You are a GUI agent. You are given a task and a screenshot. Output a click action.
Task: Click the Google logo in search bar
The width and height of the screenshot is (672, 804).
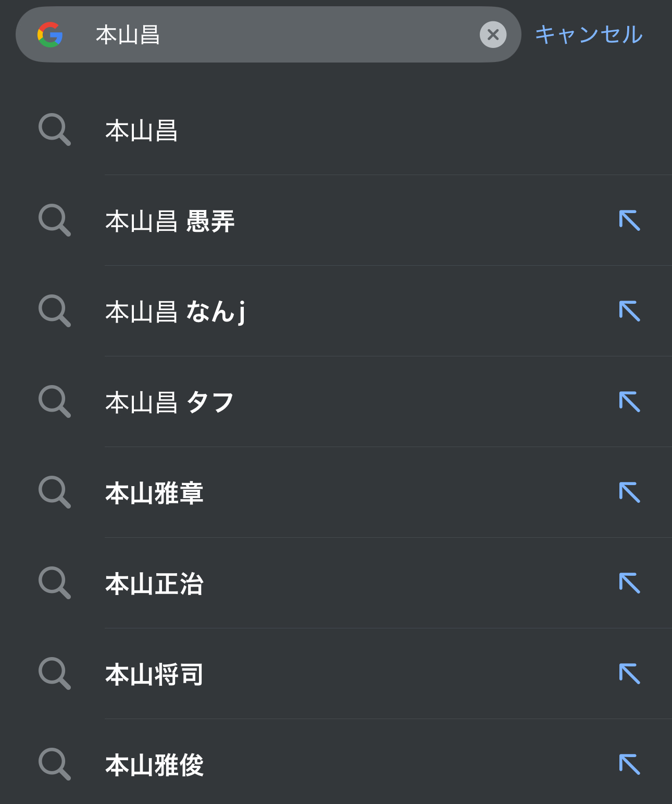click(50, 35)
